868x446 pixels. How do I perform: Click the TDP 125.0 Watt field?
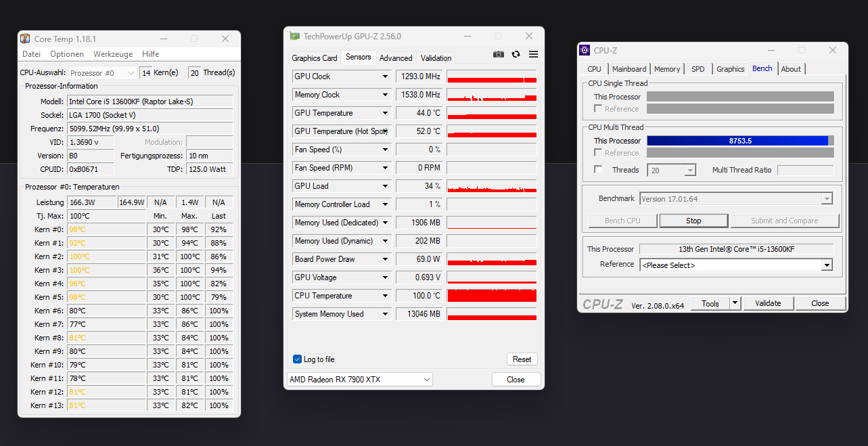[209, 169]
